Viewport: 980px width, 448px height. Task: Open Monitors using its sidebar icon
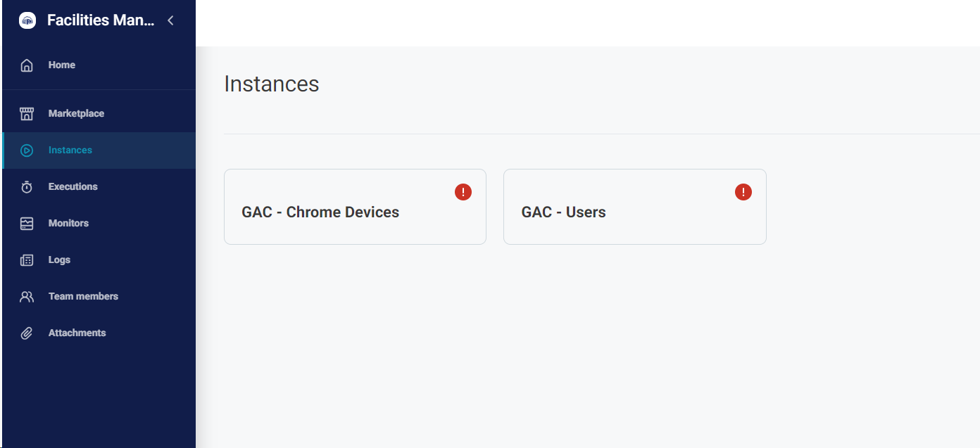coord(26,223)
